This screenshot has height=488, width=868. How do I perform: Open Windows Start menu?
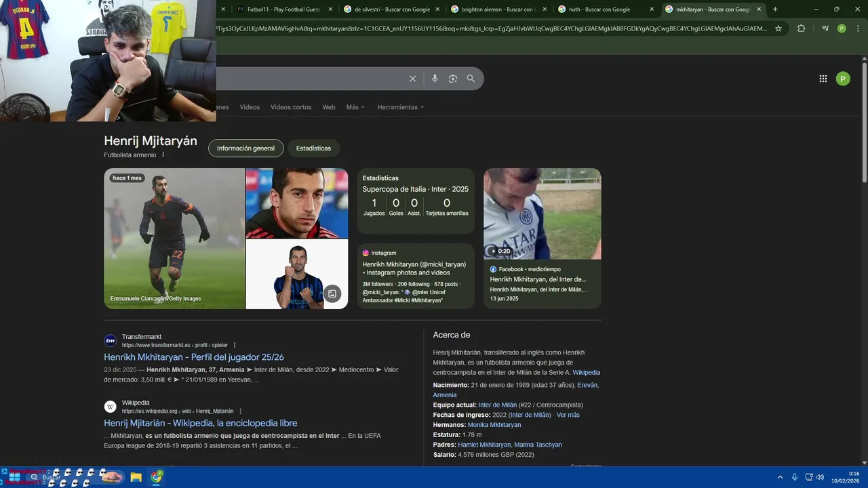click(x=14, y=477)
